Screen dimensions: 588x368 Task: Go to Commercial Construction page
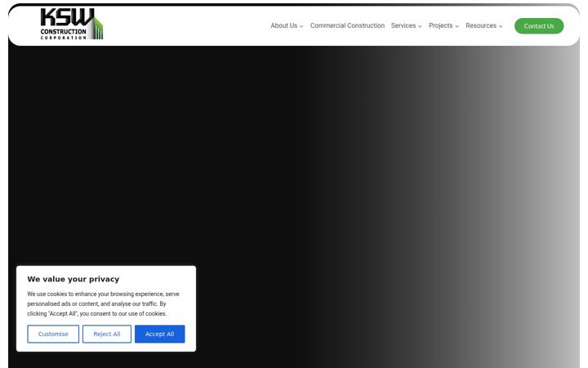click(347, 25)
